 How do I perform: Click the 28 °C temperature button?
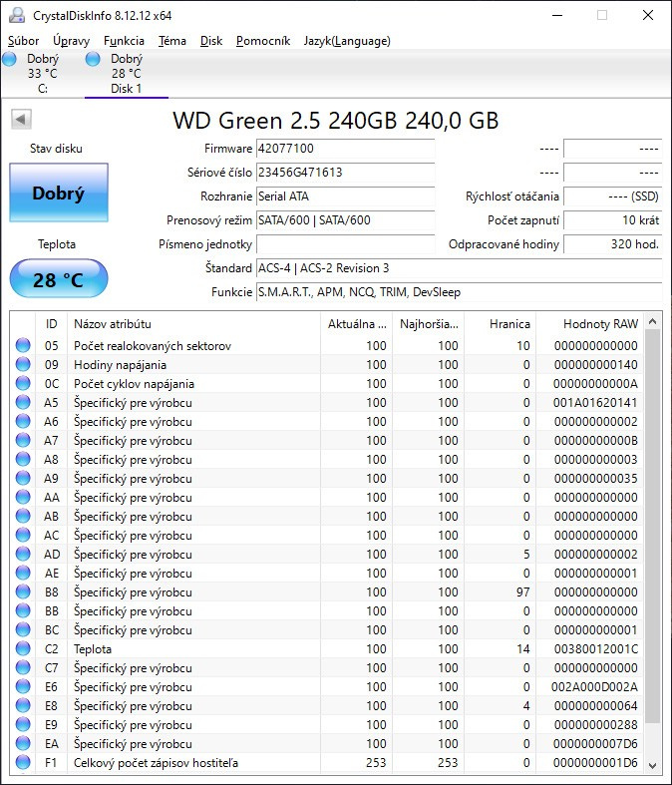click(59, 279)
